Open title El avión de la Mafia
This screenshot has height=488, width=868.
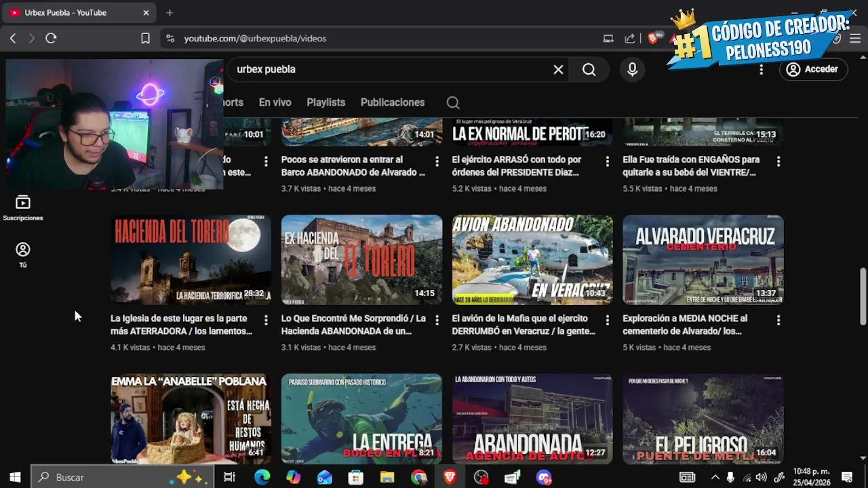point(524,325)
